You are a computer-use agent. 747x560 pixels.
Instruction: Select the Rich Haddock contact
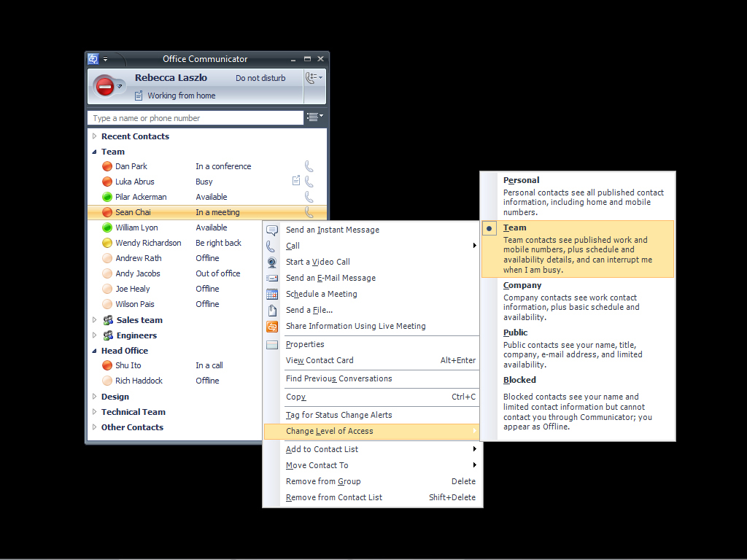[x=174, y=381]
